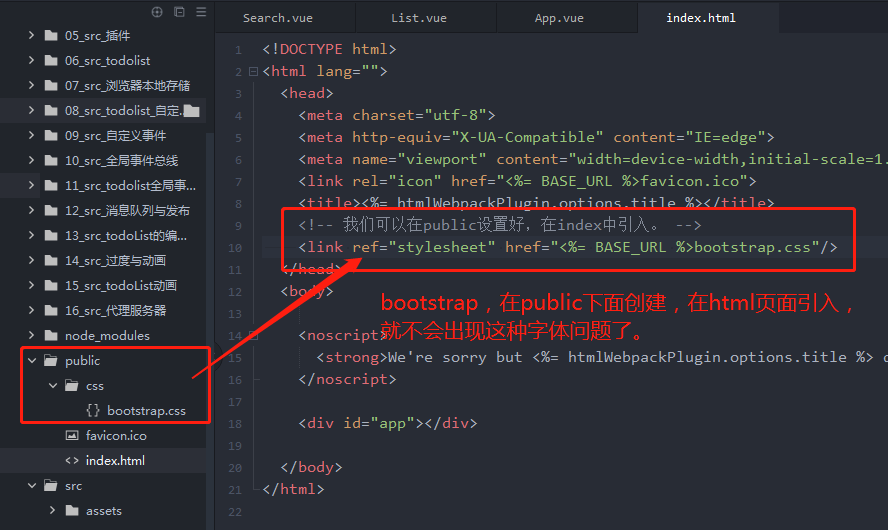This screenshot has height=530, width=888.
Task: Expand the 15_src_todoList动画 folder chevron
Action: pos(31,285)
